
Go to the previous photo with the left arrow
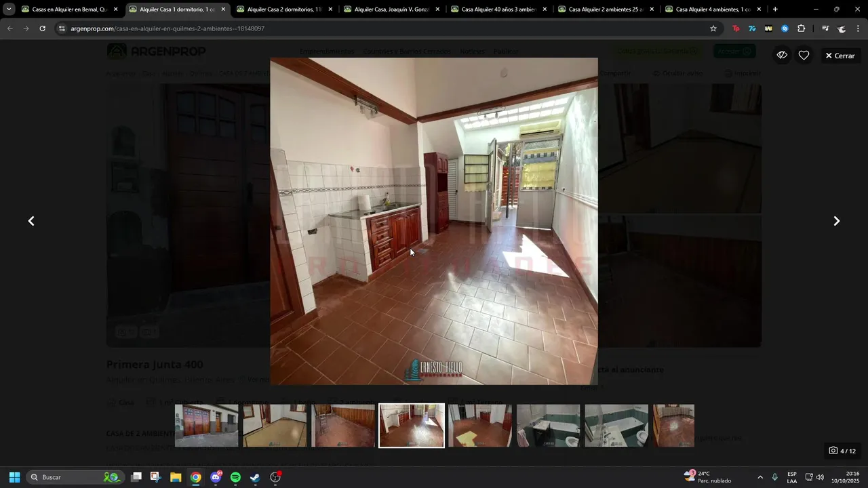(x=31, y=221)
